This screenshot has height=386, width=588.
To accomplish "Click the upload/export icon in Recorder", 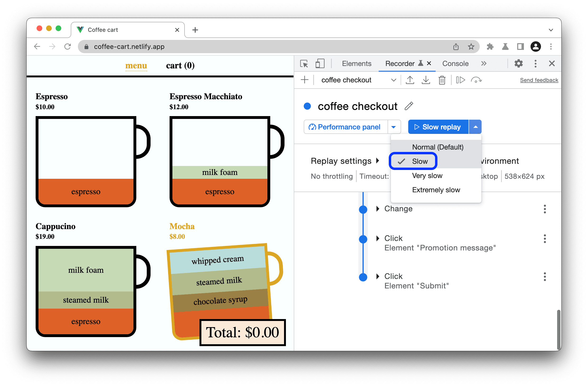I will [x=410, y=80].
